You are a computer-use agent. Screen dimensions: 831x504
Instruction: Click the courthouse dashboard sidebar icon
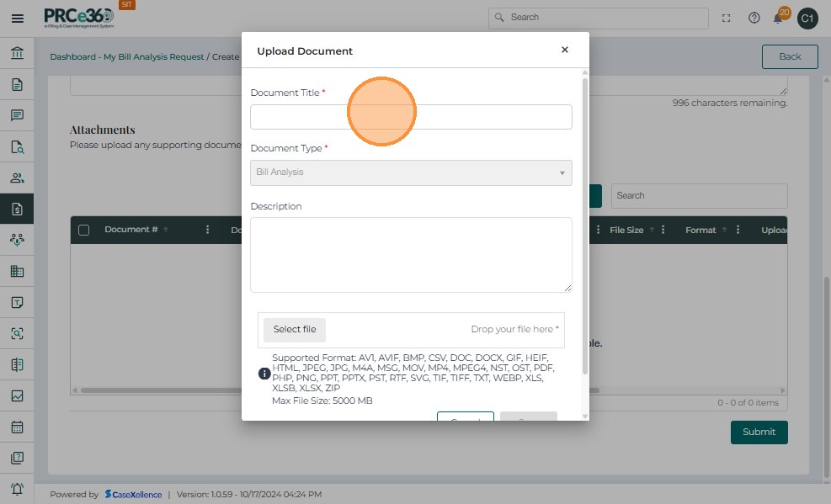(17, 54)
